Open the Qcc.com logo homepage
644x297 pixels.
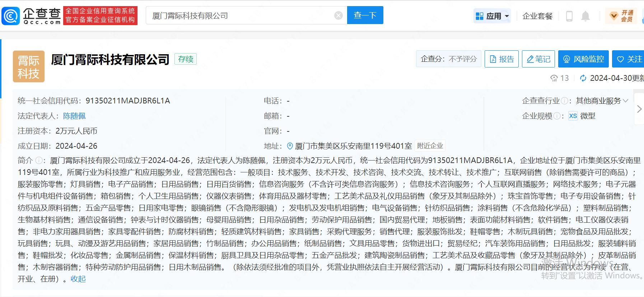[x=31, y=16]
